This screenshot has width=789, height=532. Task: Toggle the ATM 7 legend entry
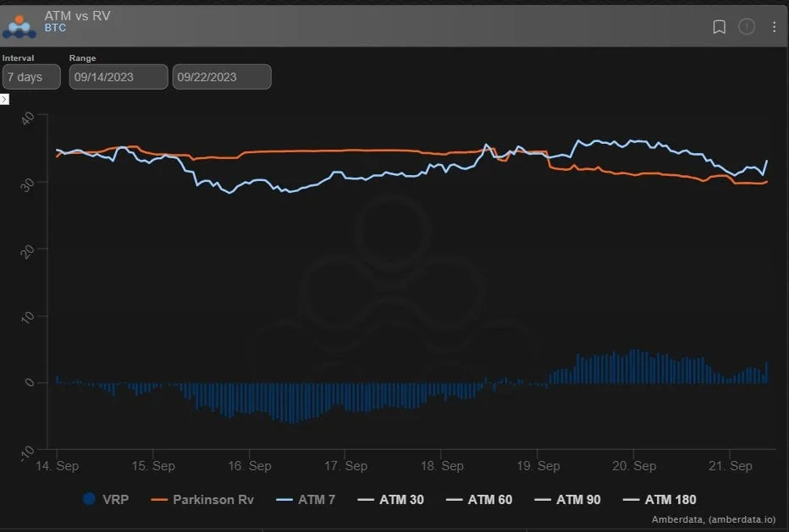[x=306, y=499]
